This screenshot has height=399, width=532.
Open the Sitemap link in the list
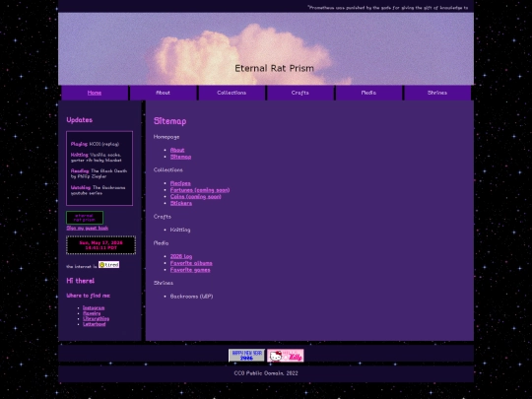pos(180,157)
